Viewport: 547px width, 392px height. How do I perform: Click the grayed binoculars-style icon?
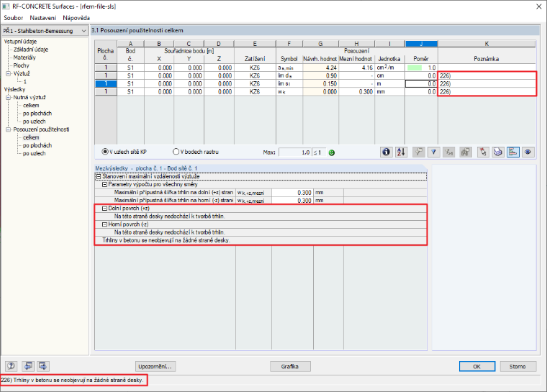coord(466,152)
